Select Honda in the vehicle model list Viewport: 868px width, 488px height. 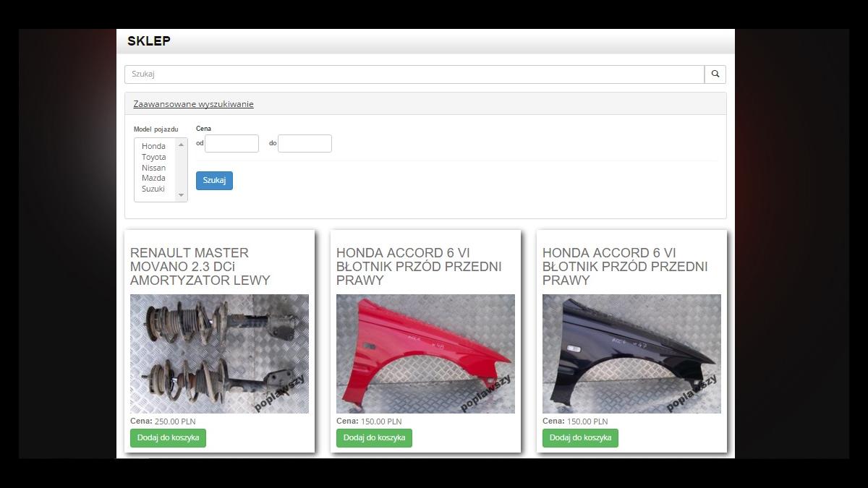(153, 146)
